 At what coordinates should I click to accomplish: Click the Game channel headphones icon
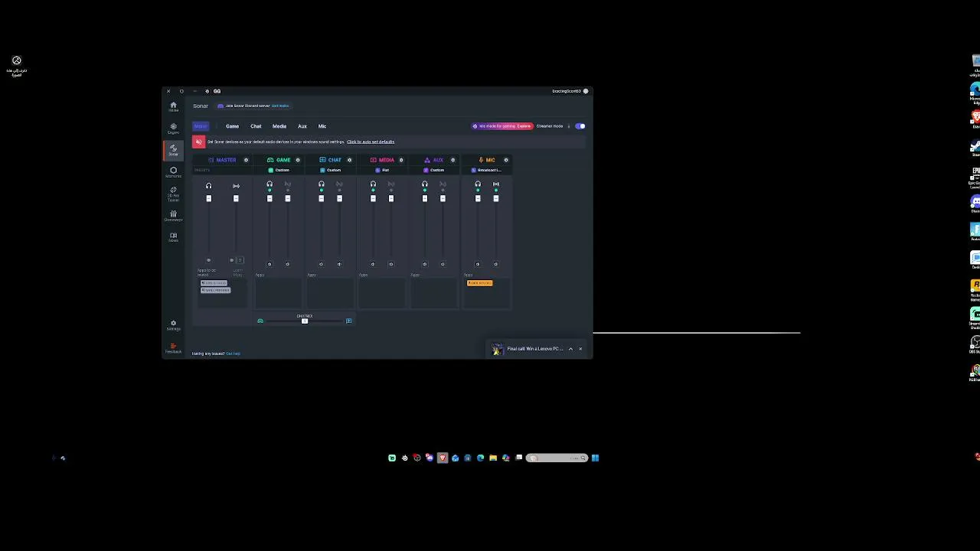(x=269, y=184)
